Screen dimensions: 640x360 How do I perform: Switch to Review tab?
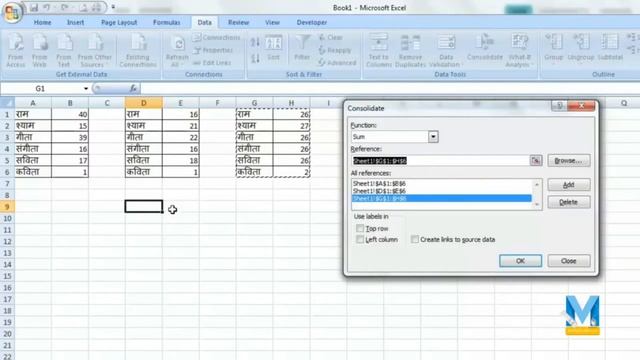click(238, 22)
